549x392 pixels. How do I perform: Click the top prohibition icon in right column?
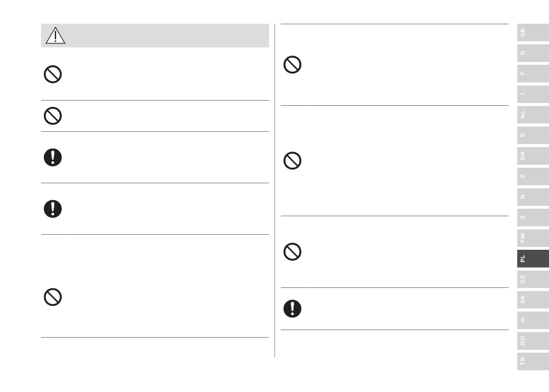(x=292, y=64)
